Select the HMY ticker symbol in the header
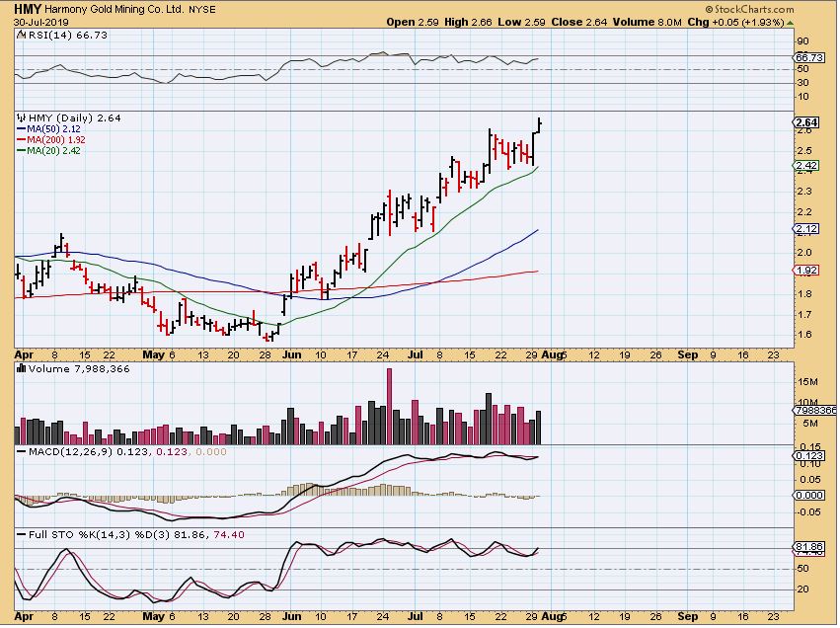The height and width of the screenshot is (628, 840). pos(28,9)
